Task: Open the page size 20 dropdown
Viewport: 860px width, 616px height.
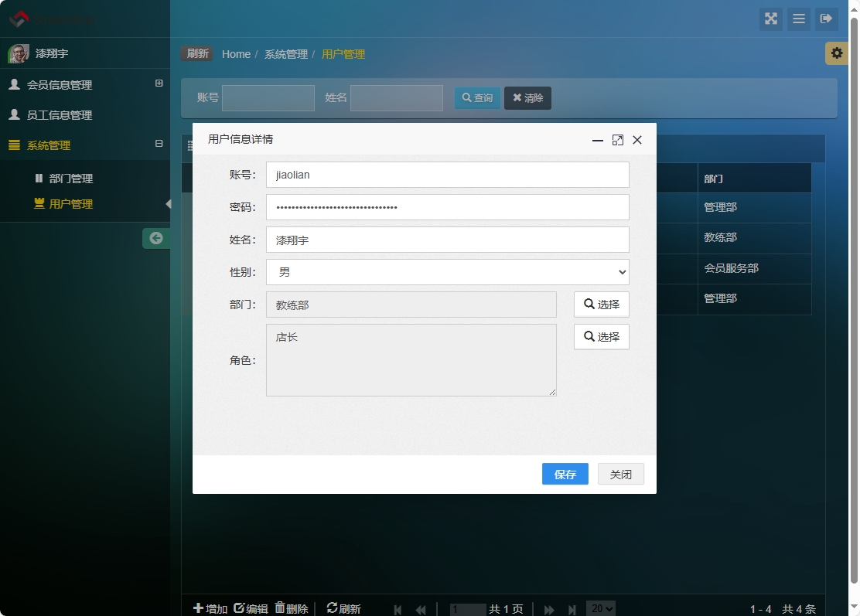Action: 600,608
